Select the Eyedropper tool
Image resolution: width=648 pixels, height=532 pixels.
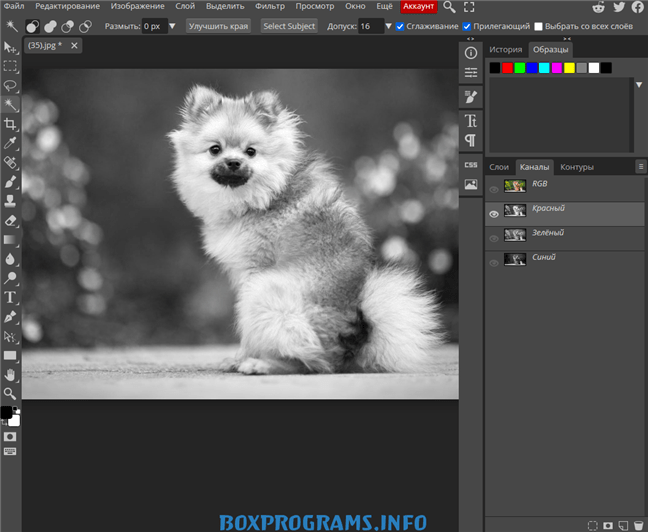[10, 143]
